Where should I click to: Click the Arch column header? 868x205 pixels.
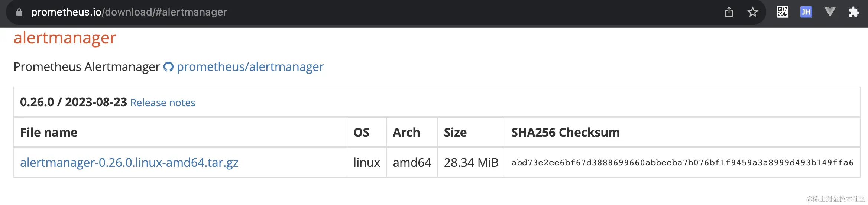(407, 133)
